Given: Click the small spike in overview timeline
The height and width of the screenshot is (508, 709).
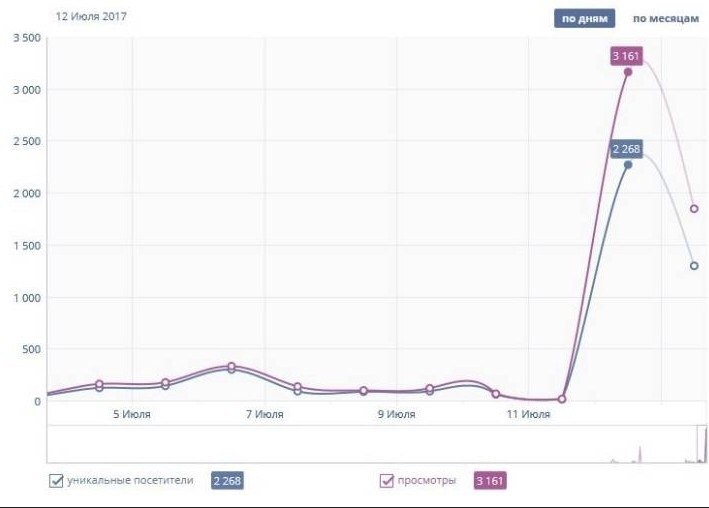Looking at the screenshot, I should coord(640,454).
